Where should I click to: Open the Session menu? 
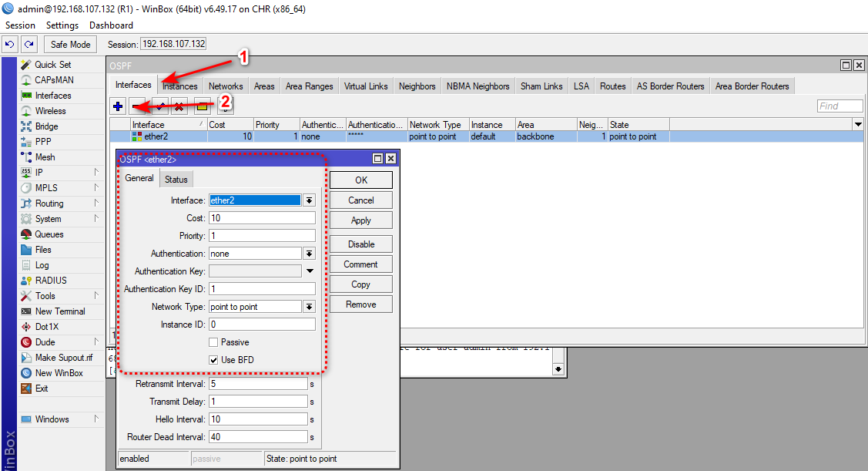click(20, 25)
